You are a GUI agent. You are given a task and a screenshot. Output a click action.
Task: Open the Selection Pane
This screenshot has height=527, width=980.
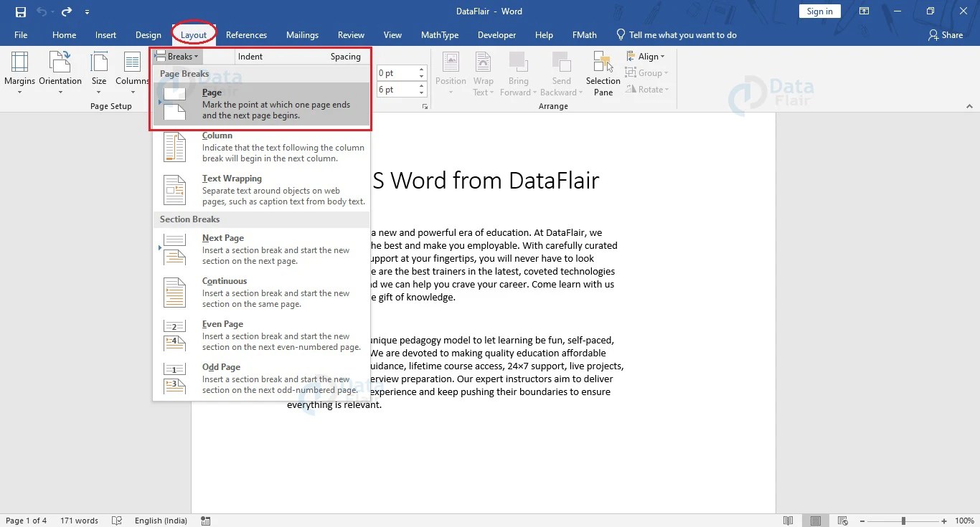point(603,74)
